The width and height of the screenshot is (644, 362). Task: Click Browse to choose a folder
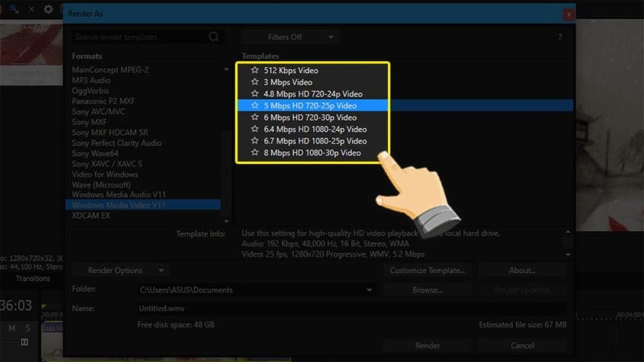point(427,290)
